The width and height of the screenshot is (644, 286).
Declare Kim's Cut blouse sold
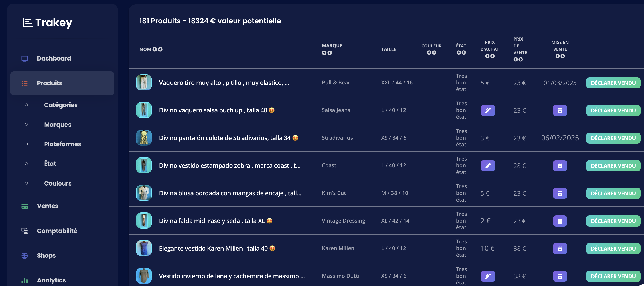point(613,193)
